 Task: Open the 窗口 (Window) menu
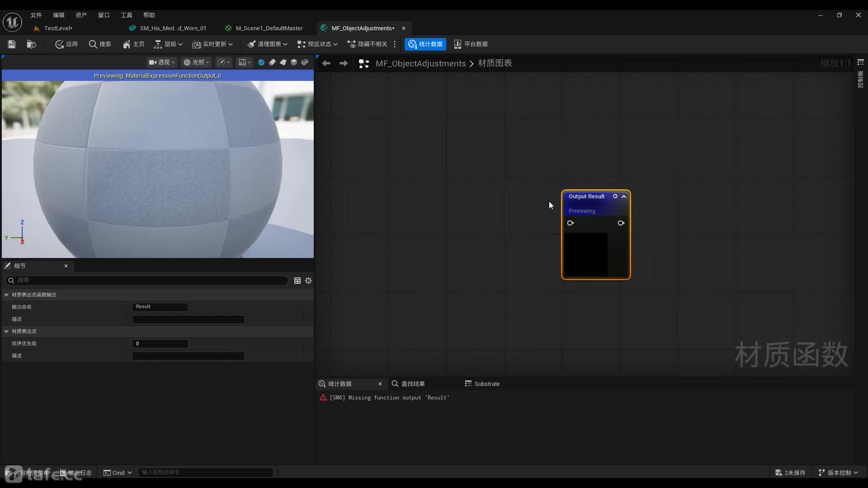(x=104, y=15)
